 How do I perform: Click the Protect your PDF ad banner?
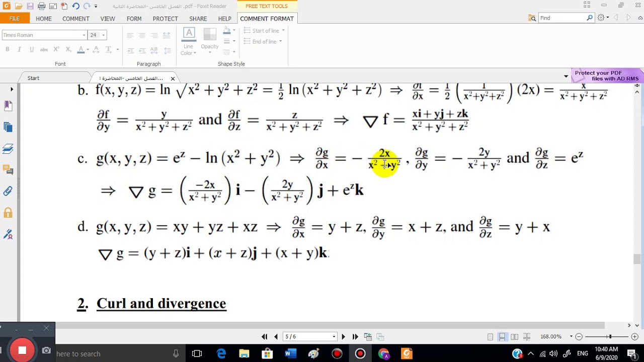[x=607, y=75]
